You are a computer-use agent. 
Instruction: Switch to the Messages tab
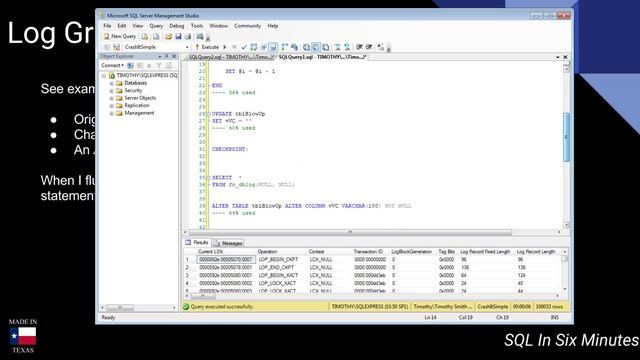[228, 243]
